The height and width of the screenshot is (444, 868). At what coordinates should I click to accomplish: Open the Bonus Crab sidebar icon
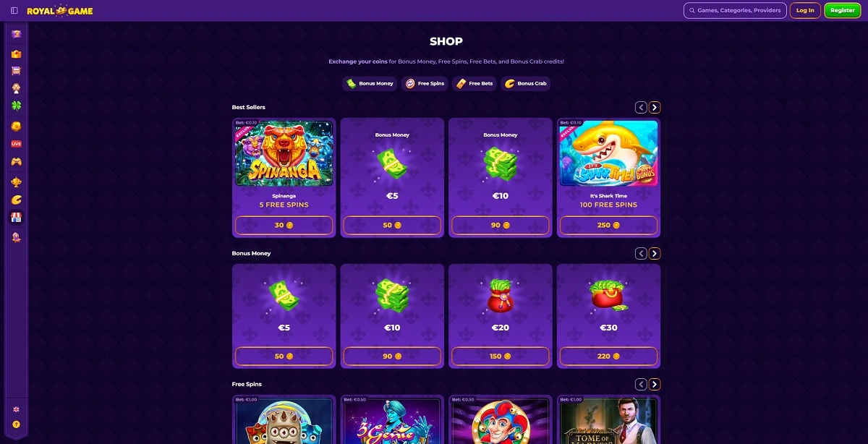16,200
